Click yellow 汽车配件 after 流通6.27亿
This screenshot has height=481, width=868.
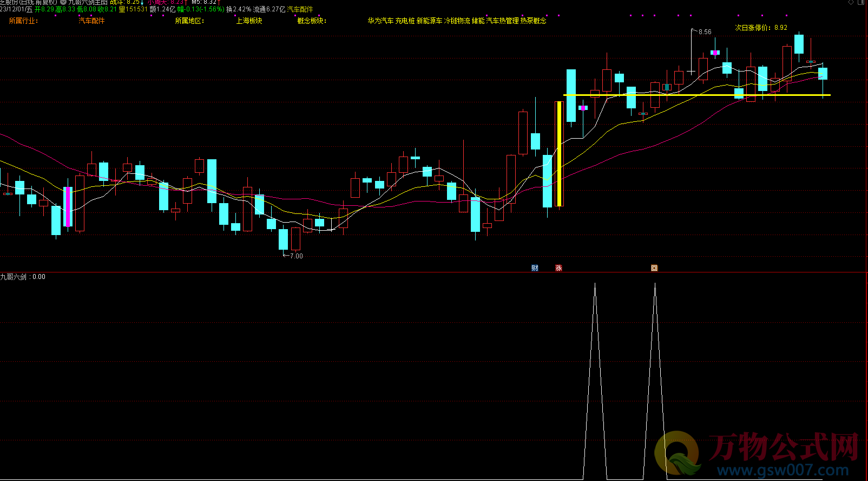[300, 9]
